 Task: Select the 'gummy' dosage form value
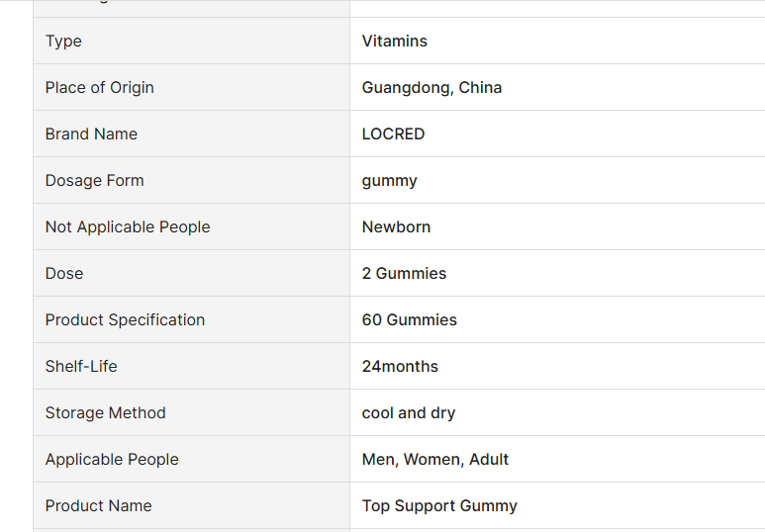(x=389, y=181)
